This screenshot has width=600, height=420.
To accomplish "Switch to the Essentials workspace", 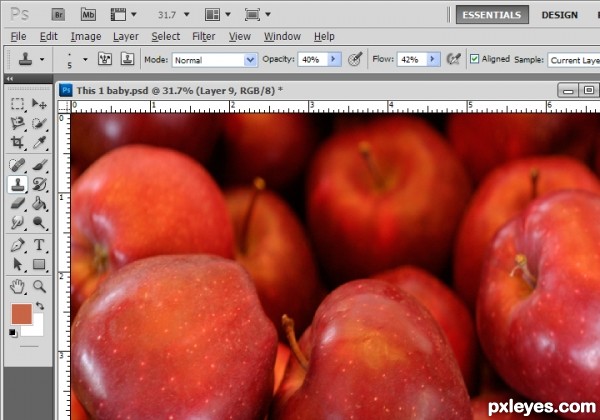I will point(492,15).
